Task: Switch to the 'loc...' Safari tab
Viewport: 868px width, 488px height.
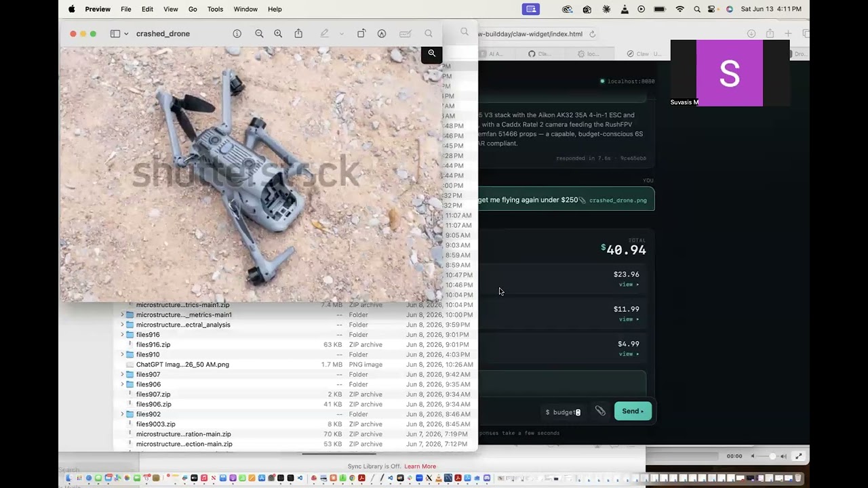Action: (589, 54)
